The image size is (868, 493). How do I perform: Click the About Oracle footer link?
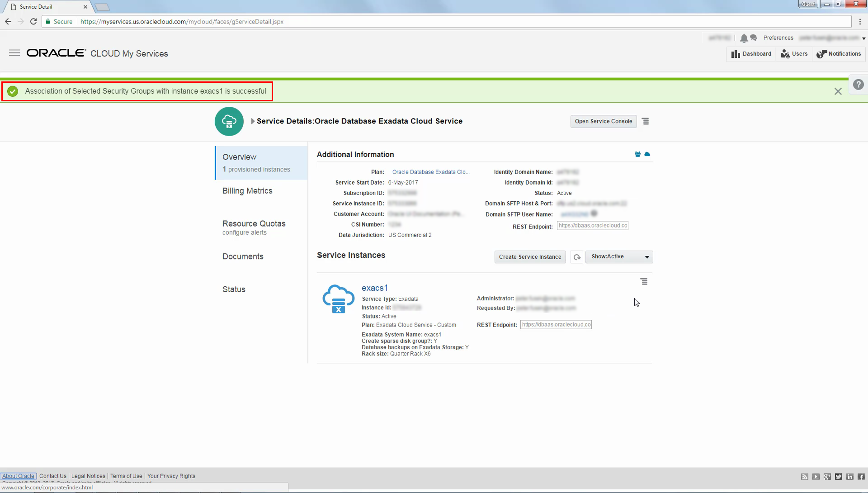(18, 476)
